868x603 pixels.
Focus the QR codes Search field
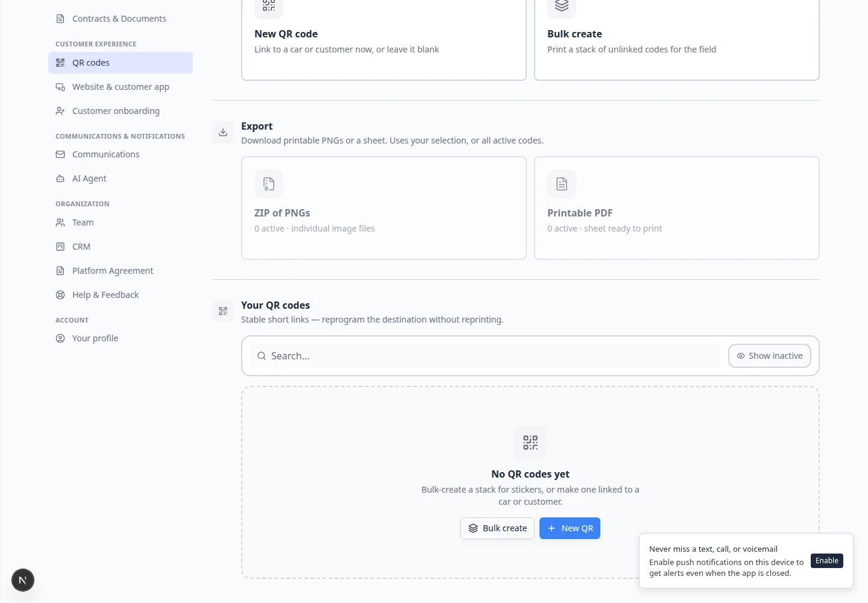click(485, 356)
